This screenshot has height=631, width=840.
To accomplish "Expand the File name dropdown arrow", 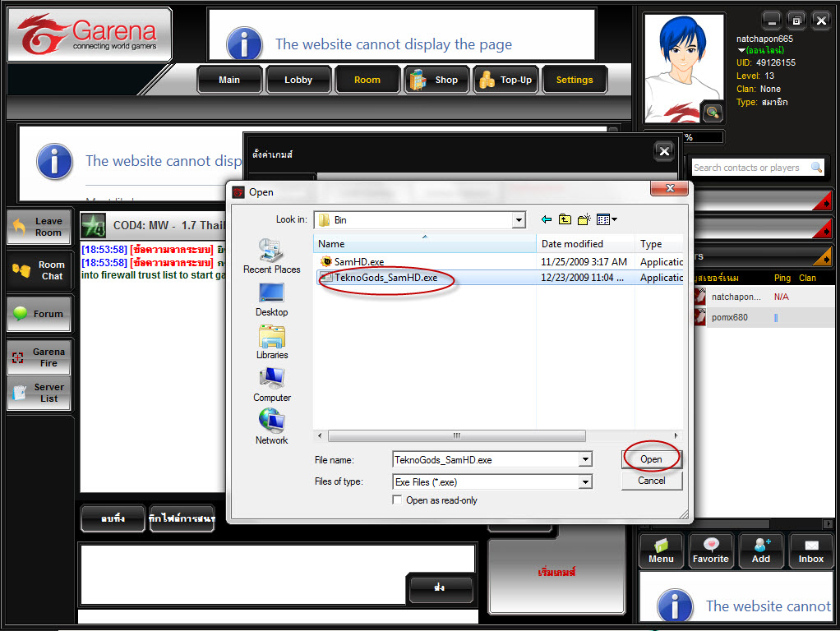I will (x=585, y=459).
